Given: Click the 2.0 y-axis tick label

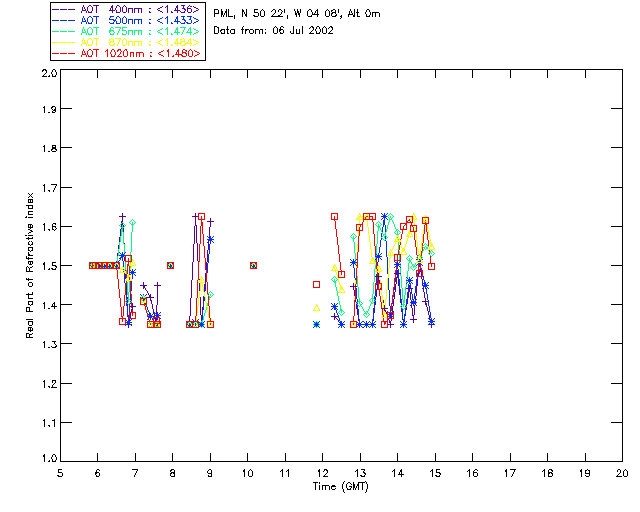Looking at the screenshot, I should pos(49,73).
